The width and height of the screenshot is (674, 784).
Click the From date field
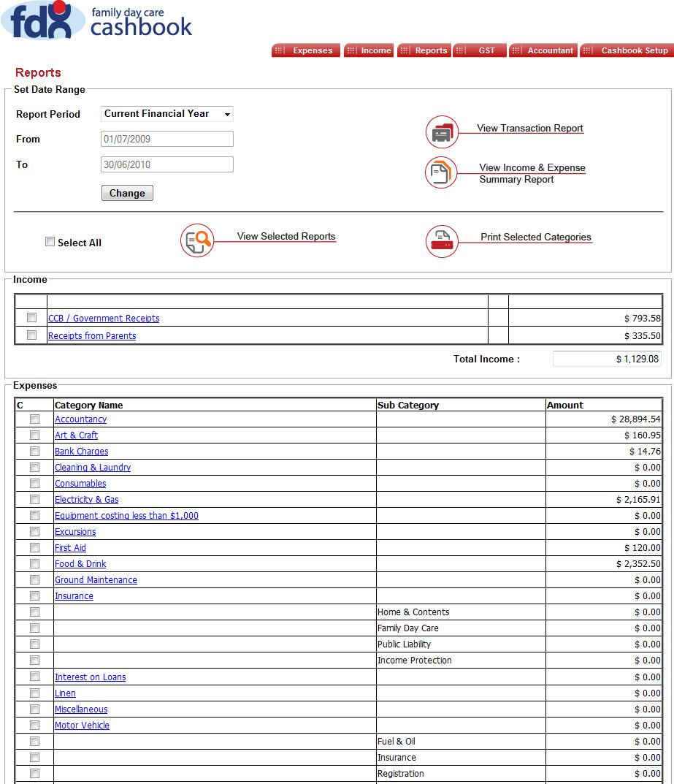pyautogui.click(x=167, y=139)
